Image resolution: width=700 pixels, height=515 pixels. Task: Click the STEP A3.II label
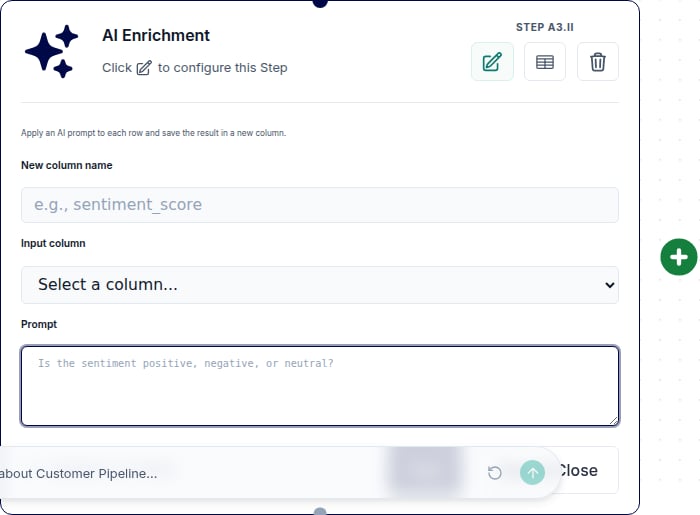(x=545, y=27)
